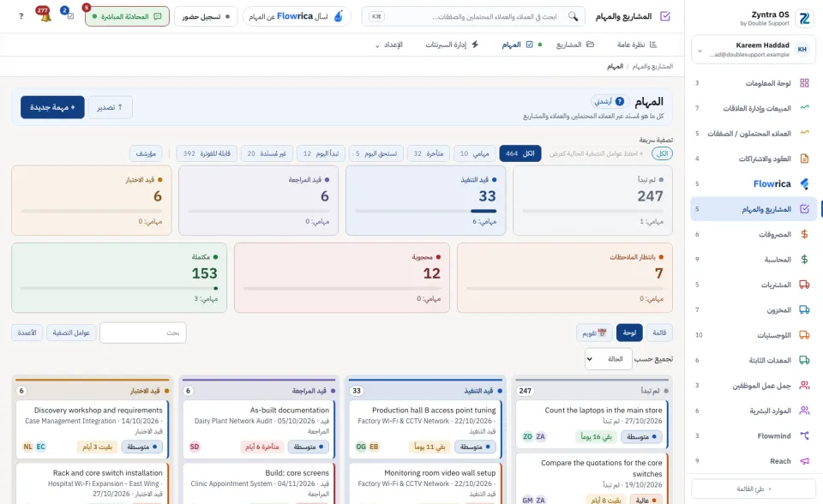Open العملاء المحتملون / الصفقات sidebar icon
Screen dimensions: 823x504
point(804,134)
